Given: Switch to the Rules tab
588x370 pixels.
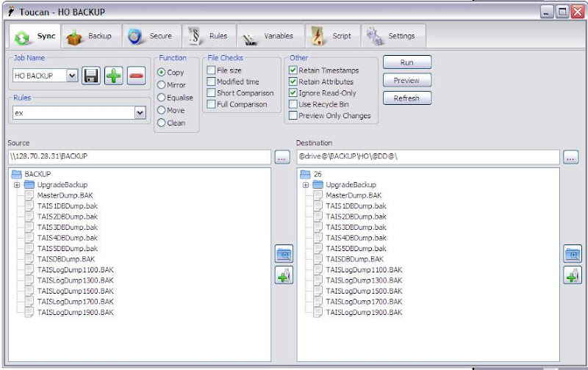Looking at the screenshot, I should (x=209, y=36).
